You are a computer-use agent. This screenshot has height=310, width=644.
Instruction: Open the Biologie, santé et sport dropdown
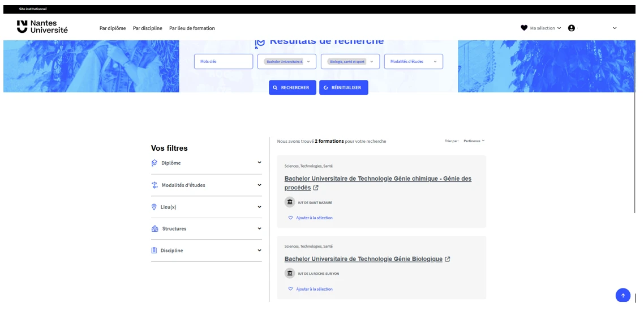tap(350, 62)
